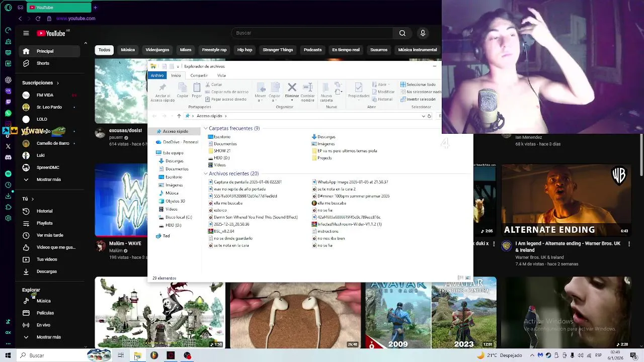Switch to Compartir ribbon tab

tap(199, 75)
